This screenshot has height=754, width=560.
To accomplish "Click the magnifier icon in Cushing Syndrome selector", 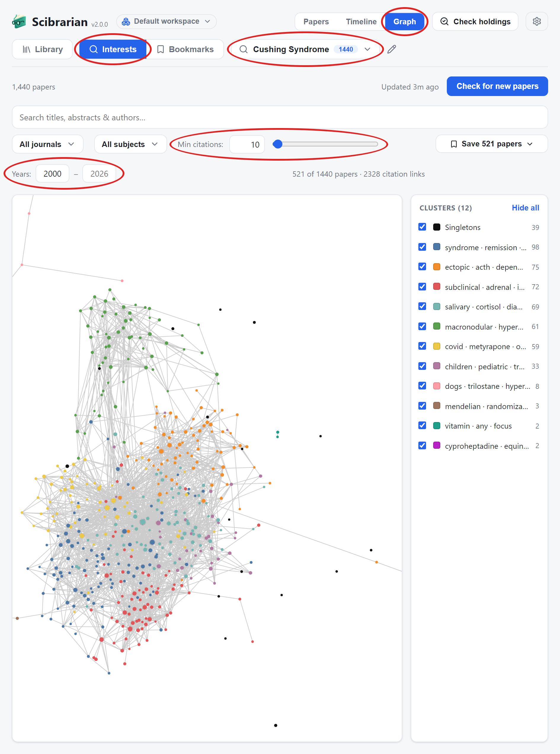I will click(243, 49).
